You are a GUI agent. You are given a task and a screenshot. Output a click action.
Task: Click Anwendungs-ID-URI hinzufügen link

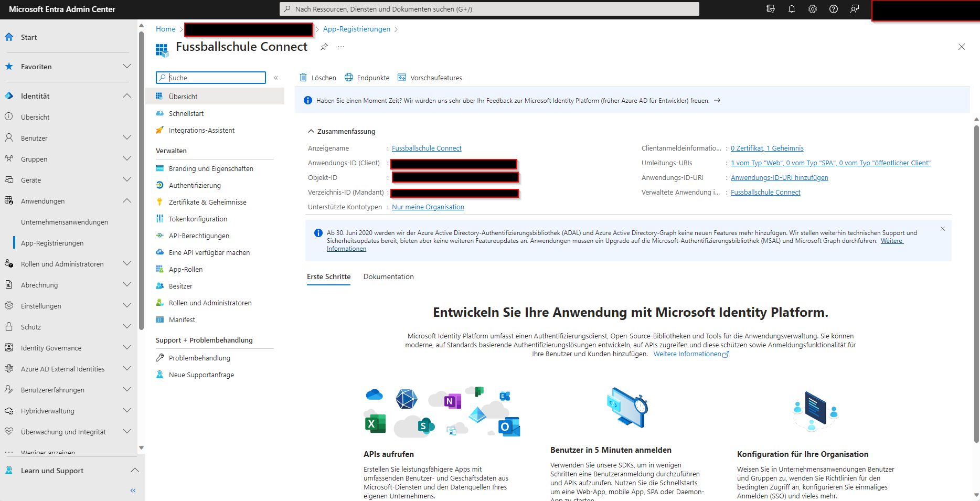tap(780, 178)
